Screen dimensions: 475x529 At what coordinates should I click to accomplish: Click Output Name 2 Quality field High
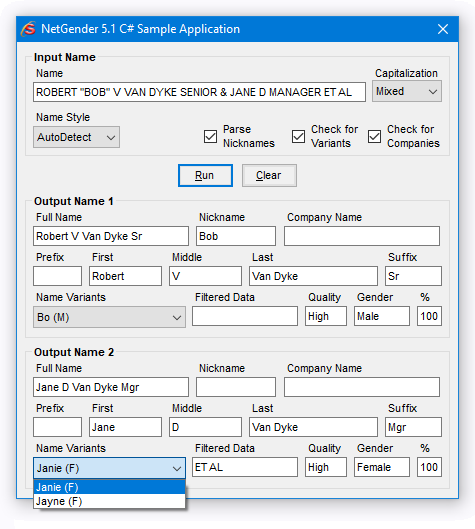pyautogui.click(x=326, y=467)
